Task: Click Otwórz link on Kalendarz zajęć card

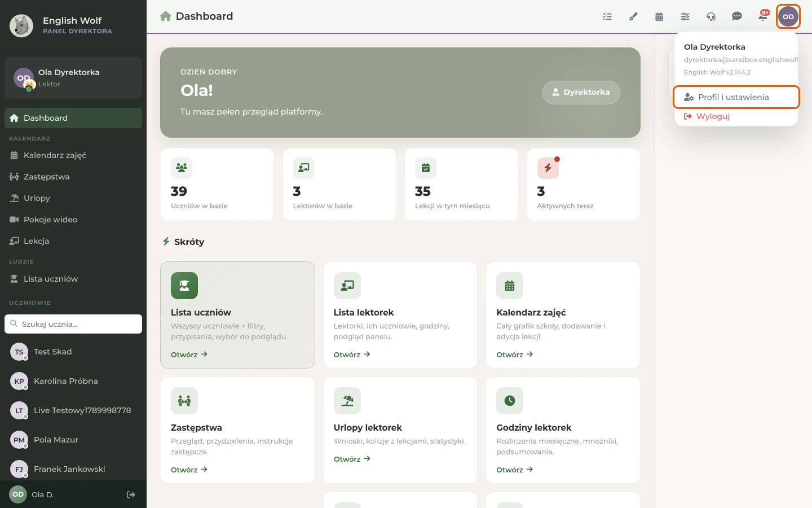Action: tap(514, 354)
